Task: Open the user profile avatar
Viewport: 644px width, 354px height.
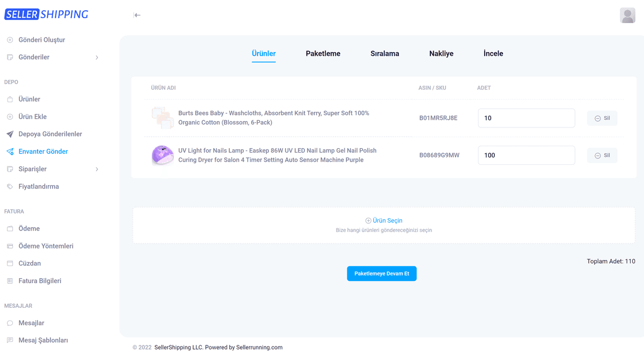Action: [627, 15]
